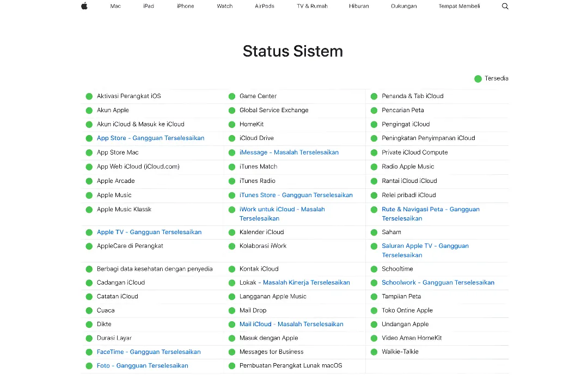Open App Store - Gangguan Terselesaikan link
Viewport: 588px width, 392px height.
pyautogui.click(x=150, y=138)
